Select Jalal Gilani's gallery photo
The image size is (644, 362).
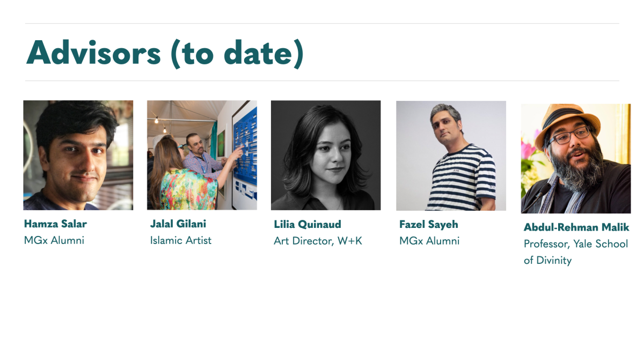point(202,155)
